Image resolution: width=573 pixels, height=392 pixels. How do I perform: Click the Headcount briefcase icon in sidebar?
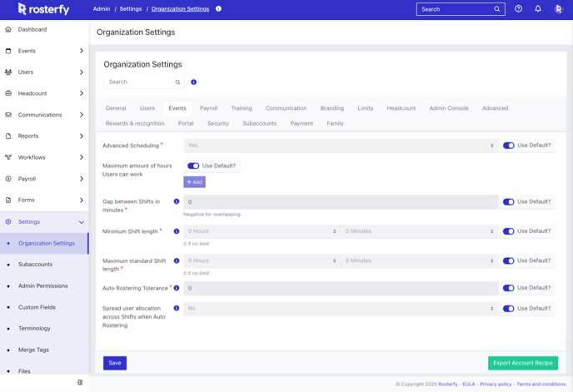coord(8,93)
